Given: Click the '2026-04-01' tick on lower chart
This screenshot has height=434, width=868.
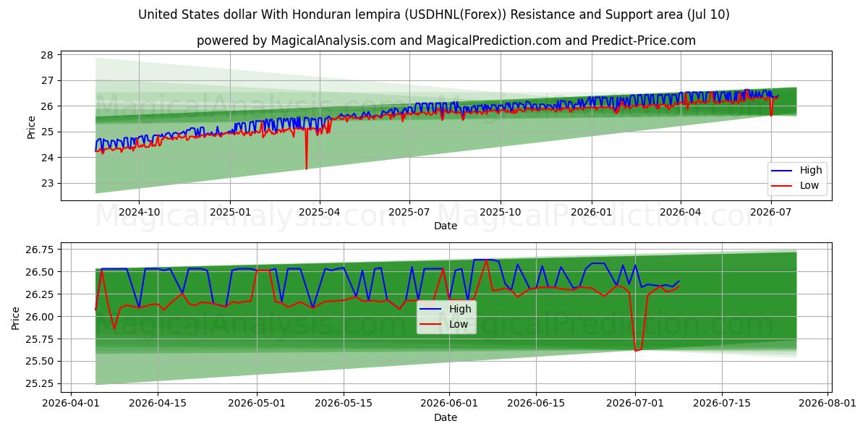Looking at the screenshot, I should point(71,404).
